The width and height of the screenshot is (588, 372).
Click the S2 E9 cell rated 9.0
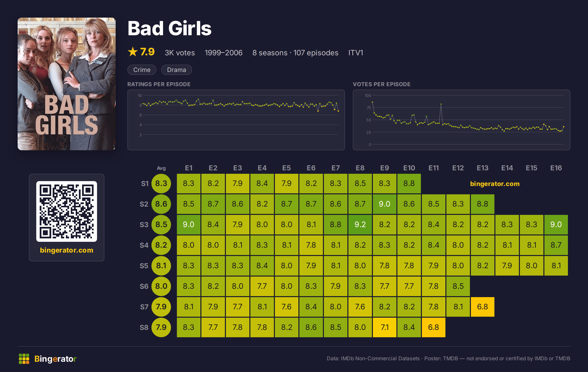(x=385, y=204)
